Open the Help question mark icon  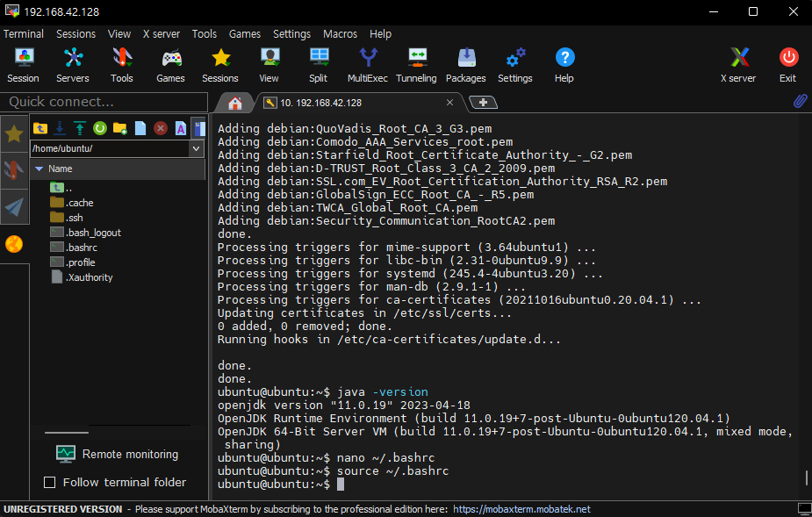click(564, 65)
